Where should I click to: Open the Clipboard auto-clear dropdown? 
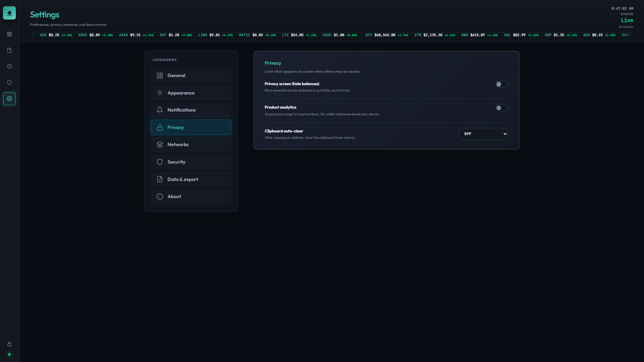[x=483, y=134]
